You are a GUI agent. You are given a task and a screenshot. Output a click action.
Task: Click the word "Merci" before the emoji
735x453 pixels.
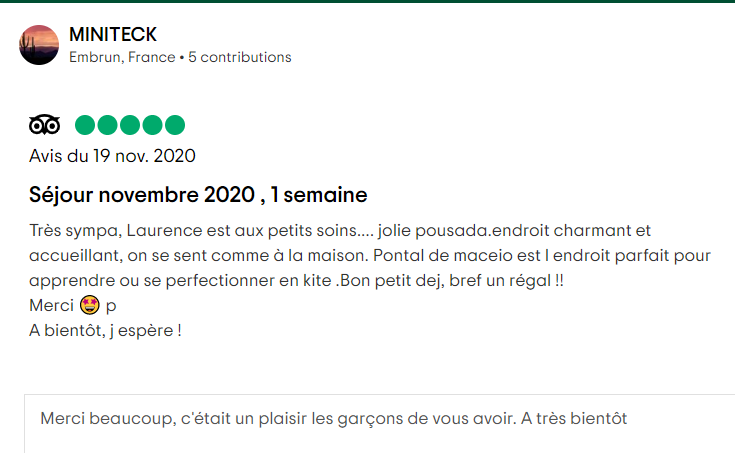pyautogui.click(x=52, y=306)
